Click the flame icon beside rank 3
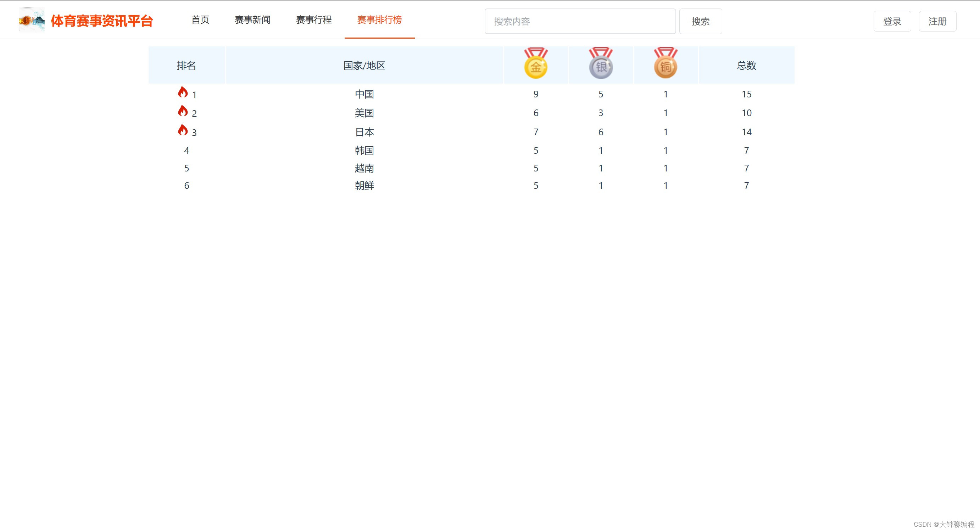Image resolution: width=980 pixels, height=531 pixels. [x=183, y=130]
